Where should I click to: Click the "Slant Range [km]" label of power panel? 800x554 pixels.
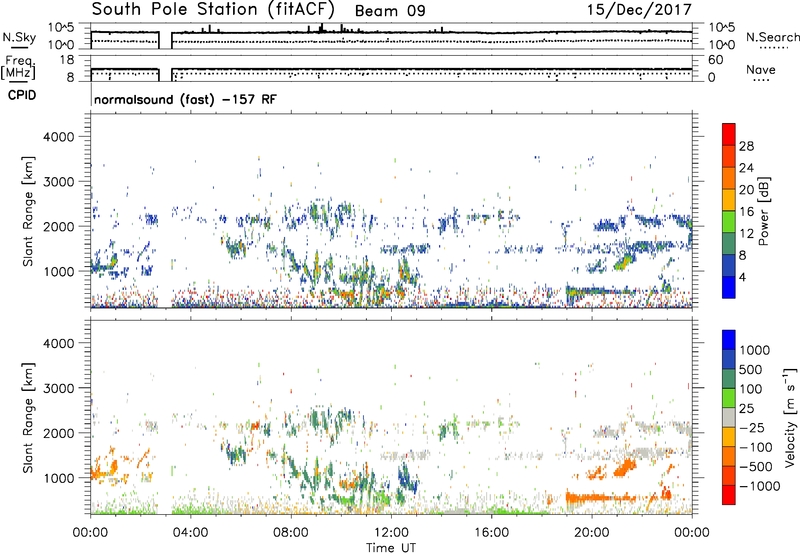tap(28, 211)
